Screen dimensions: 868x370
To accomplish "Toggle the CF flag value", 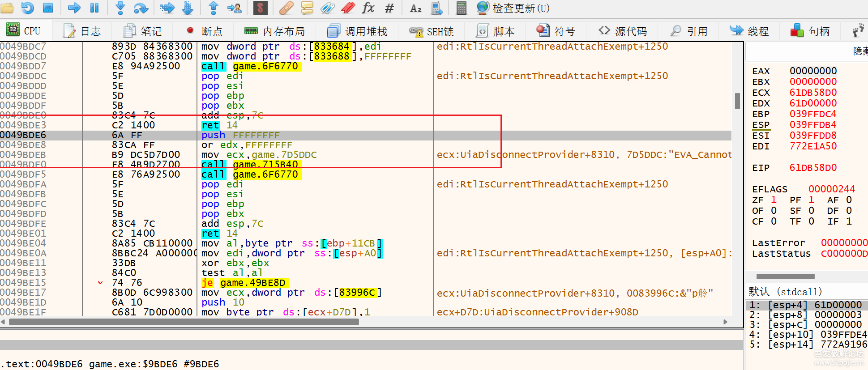I will [774, 221].
